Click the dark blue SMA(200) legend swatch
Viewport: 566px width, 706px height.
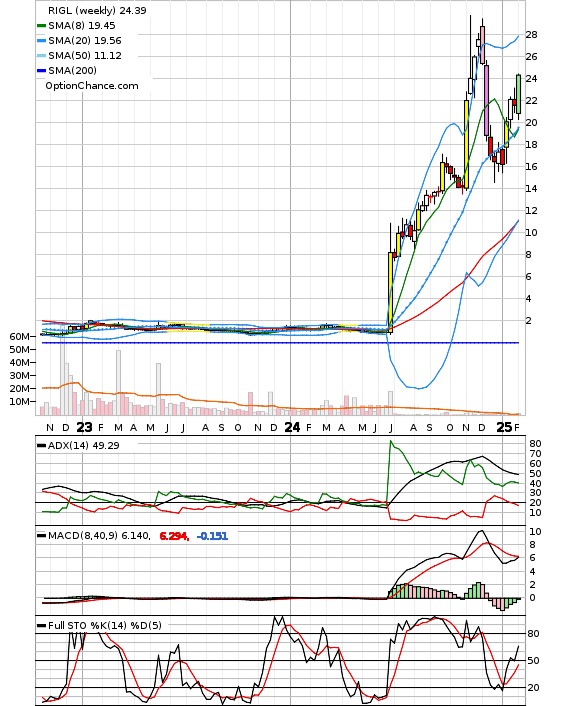pyautogui.click(x=41, y=71)
